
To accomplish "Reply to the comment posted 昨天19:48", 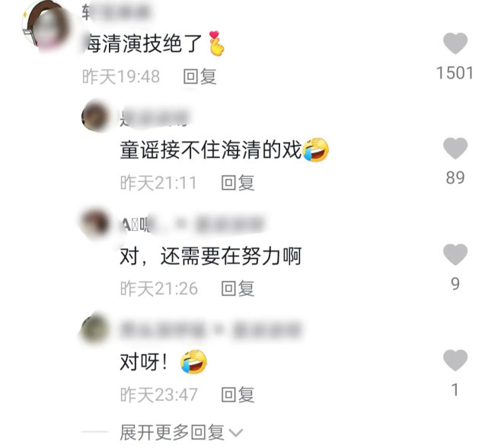I will tap(199, 77).
